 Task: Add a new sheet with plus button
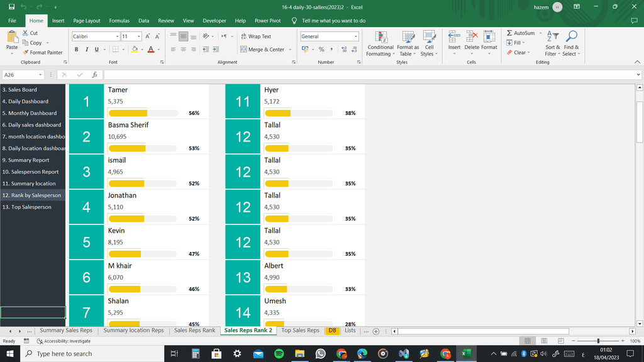(x=376, y=331)
